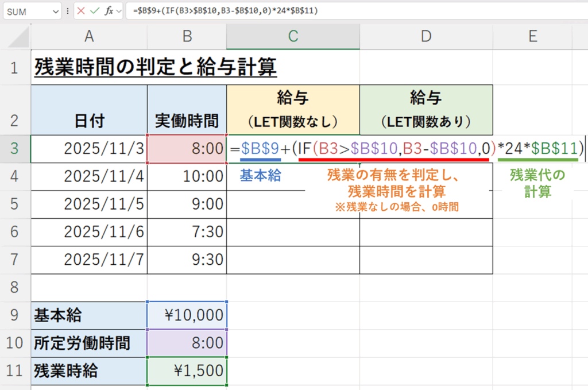This screenshot has height=390, width=588.
Task: Open the dropdown chevron next to fx
Action: click(x=119, y=11)
